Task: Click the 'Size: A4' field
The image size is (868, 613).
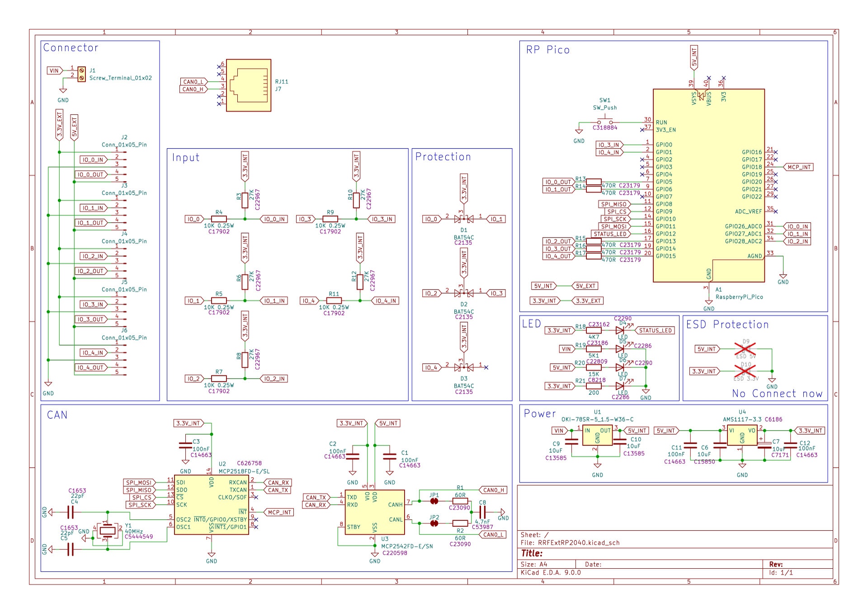Action: 534,564
